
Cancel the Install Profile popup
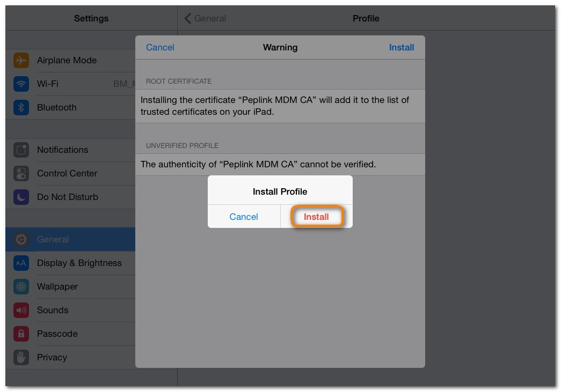pyautogui.click(x=244, y=217)
